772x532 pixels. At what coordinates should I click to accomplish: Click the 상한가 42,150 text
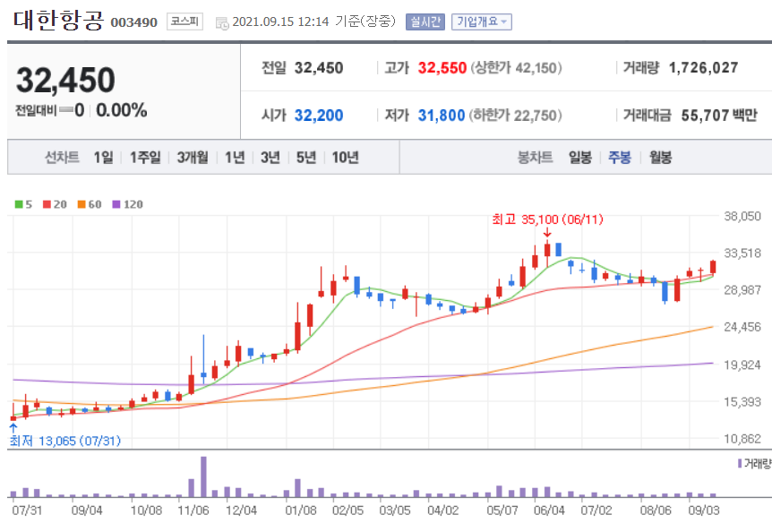coord(516,68)
